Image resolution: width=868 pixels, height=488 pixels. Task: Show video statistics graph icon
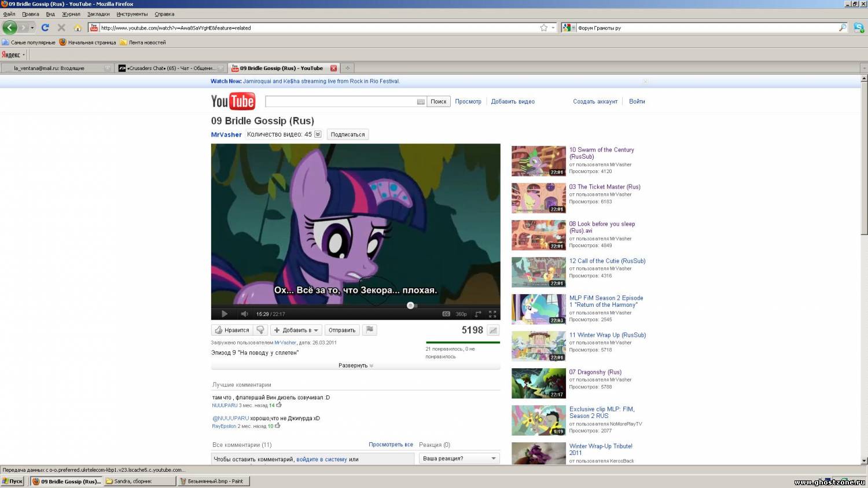pos(493,330)
